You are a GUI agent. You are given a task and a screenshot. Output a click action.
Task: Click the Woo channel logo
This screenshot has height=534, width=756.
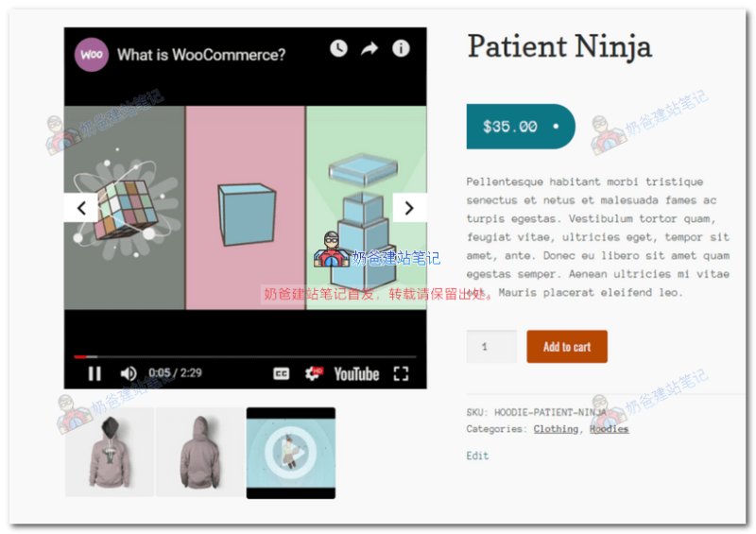coord(91,55)
